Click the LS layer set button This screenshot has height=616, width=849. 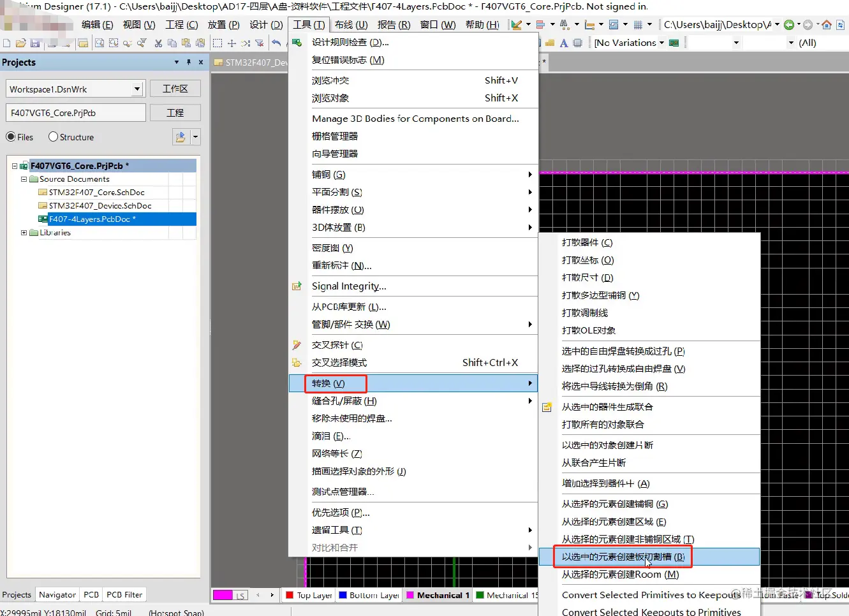point(240,595)
